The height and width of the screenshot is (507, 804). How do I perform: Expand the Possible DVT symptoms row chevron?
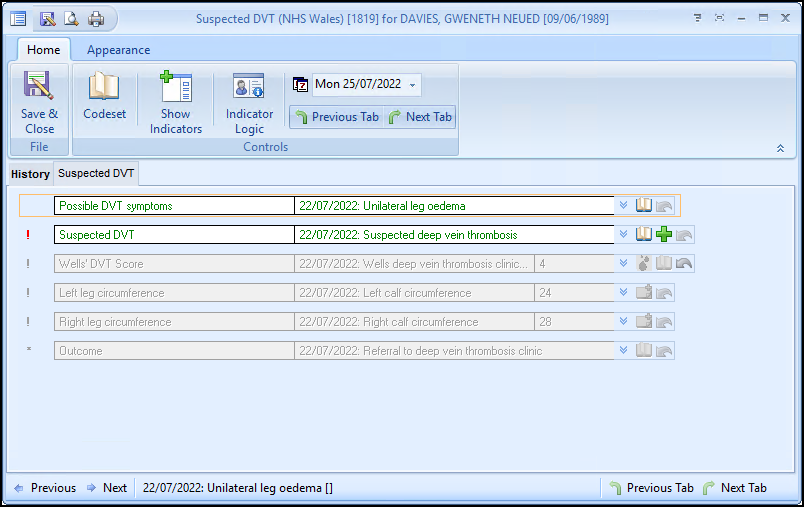(623, 206)
